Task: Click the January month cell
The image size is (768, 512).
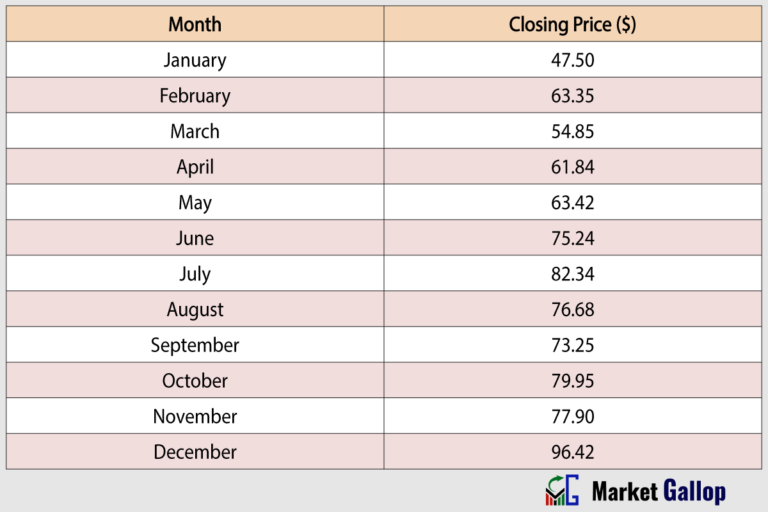Action: coord(195,60)
